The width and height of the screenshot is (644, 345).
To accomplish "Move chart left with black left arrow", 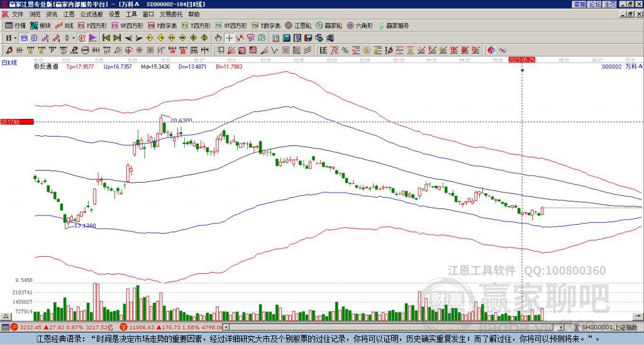I will click(128, 38).
